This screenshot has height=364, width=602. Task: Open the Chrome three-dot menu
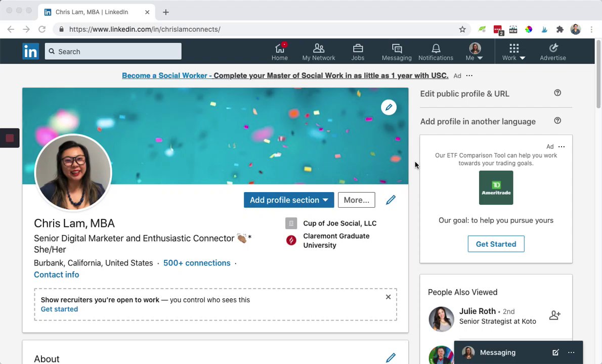[x=591, y=29]
